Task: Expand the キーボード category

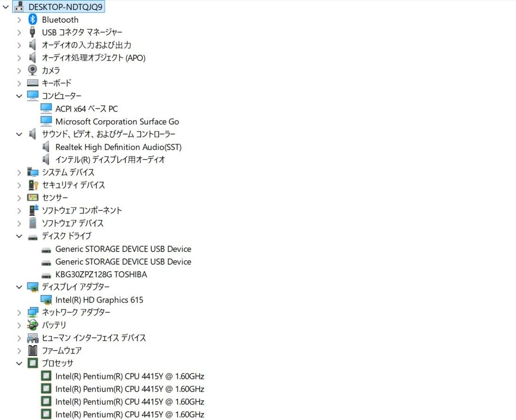Action: coord(19,83)
